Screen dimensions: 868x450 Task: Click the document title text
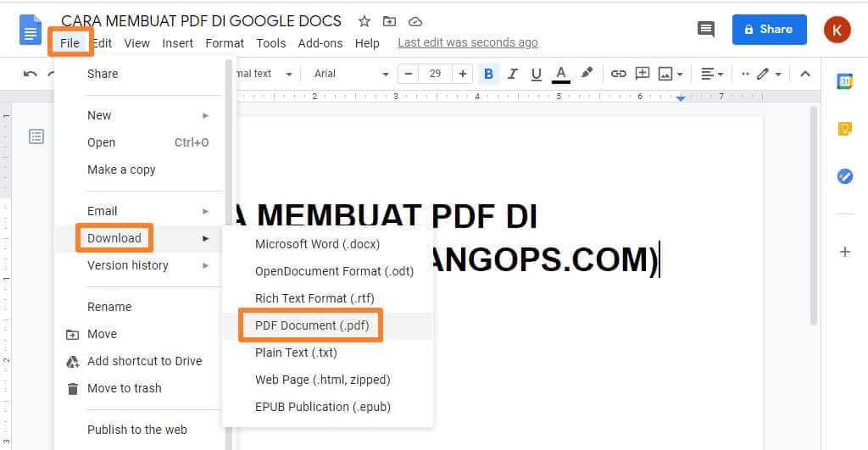coord(201,21)
